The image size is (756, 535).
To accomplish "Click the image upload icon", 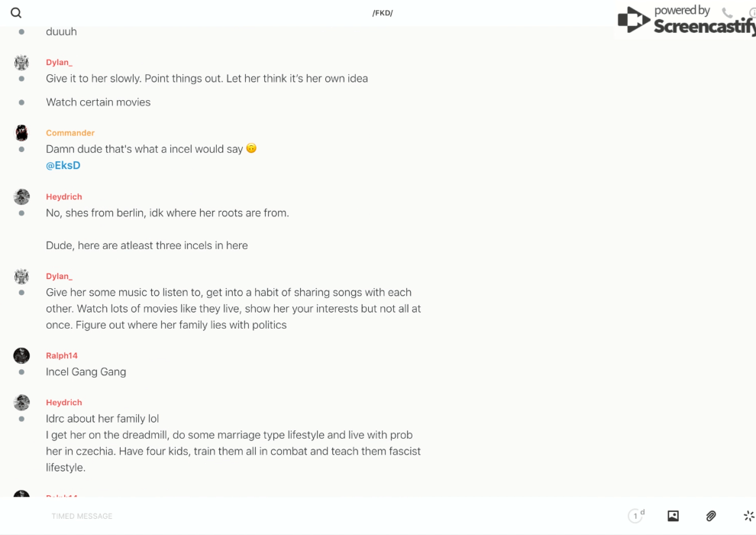I will (x=673, y=516).
